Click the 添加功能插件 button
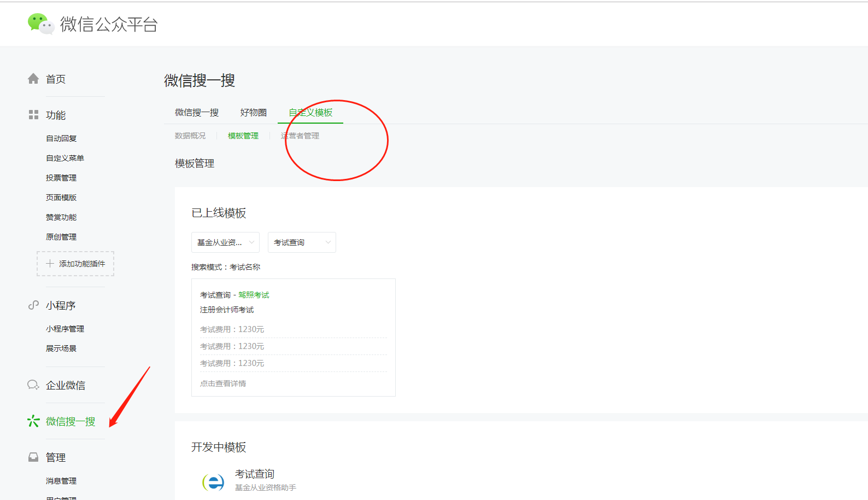868x500 pixels. pyautogui.click(x=75, y=264)
